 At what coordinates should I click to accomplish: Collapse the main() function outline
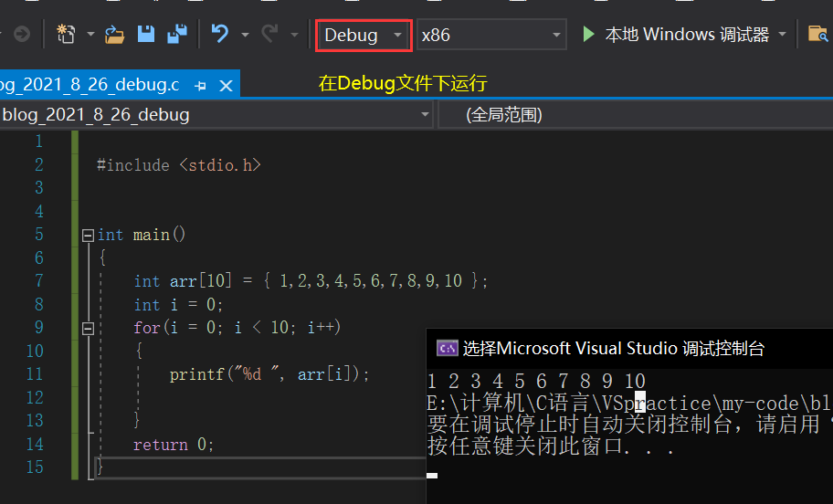coord(89,236)
